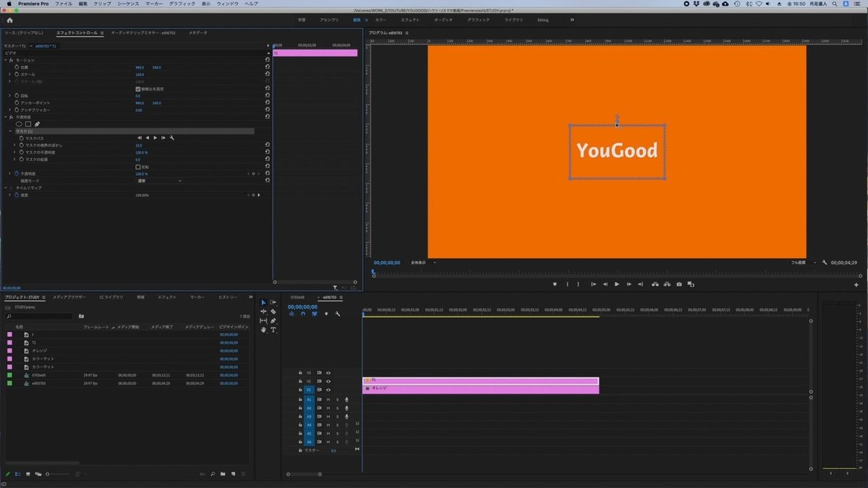This screenshot has width=868, height=488.
Task: Toggle the V1 track lock
Action: pyautogui.click(x=299, y=390)
